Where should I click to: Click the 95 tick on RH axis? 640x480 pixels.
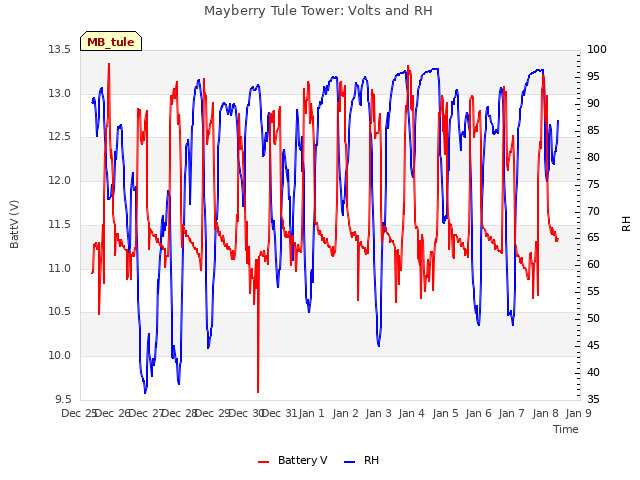click(x=593, y=76)
